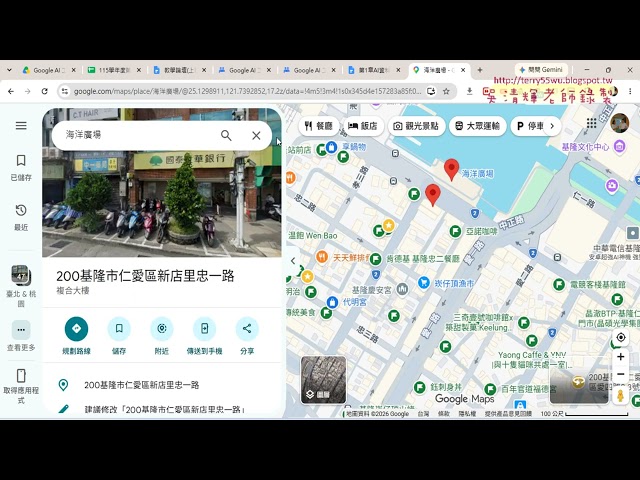The width and height of the screenshot is (640, 480).
Task: Click the 條款 terms link
Action: pyautogui.click(x=444, y=414)
